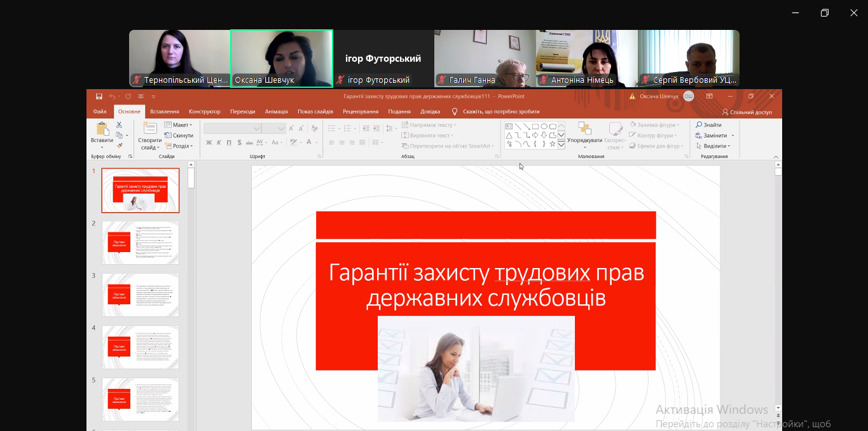Open the font size combo box
Screen dimensions: 868x431
coord(274,128)
